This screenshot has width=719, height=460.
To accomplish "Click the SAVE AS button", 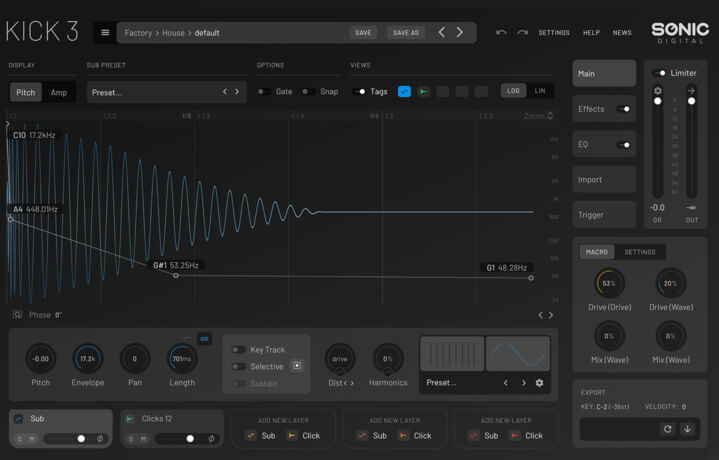I will (x=405, y=33).
